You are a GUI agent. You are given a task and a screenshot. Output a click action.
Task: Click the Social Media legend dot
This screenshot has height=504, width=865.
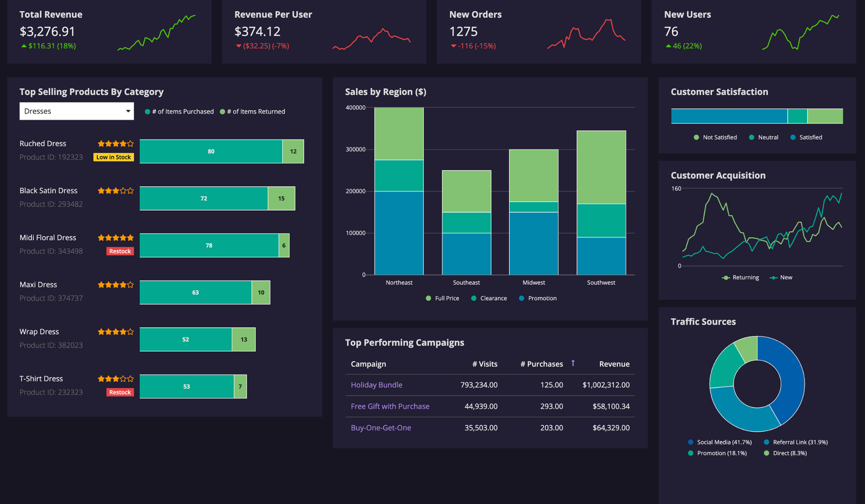point(690,442)
